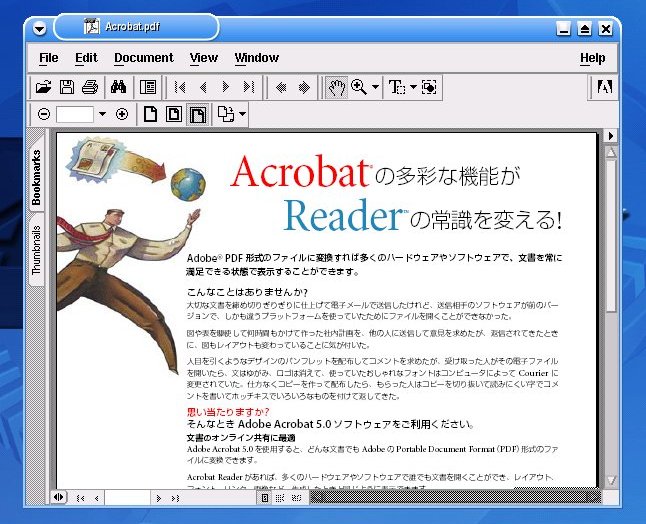Maximize the Acrobat.pdf window

point(585,28)
